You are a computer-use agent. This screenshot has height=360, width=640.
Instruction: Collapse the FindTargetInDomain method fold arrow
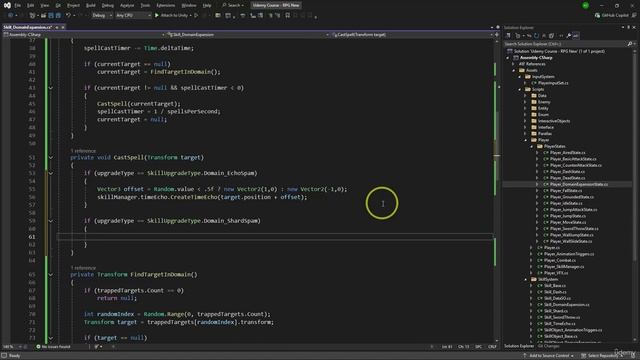(x=51, y=275)
